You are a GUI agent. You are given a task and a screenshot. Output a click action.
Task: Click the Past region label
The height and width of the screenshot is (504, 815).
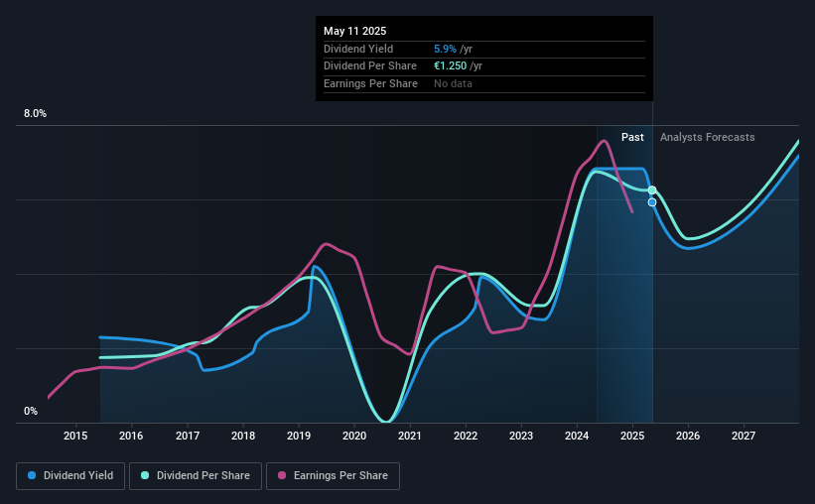(x=632, y=137)
